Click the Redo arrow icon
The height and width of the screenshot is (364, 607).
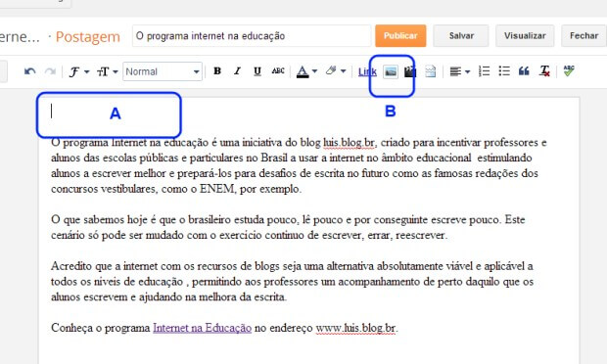pyautogui.click(x=50, y=71)
